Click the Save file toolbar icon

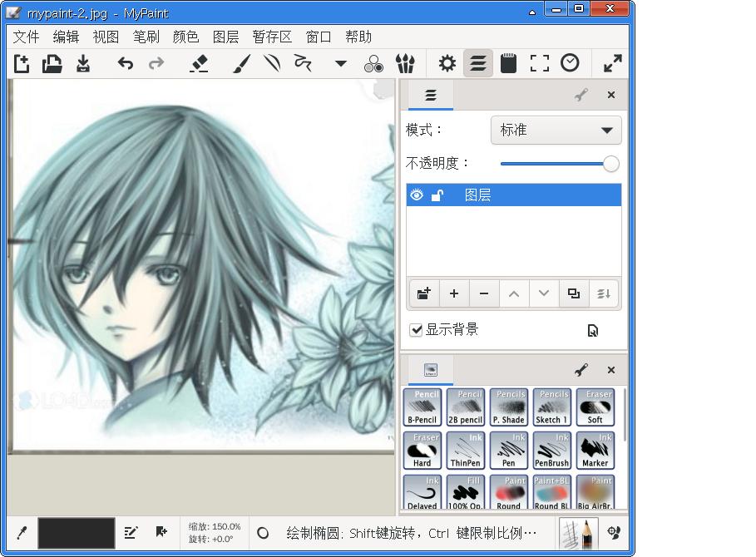point(83,63)
